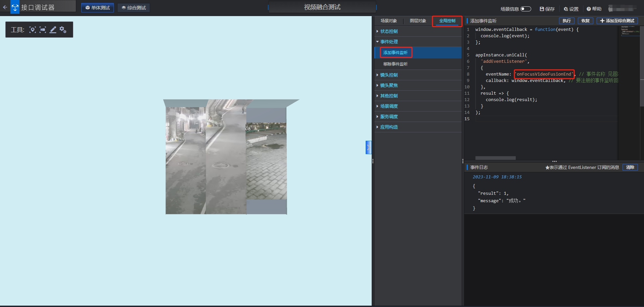Select the pencil edit tool
The width and height of the screenshot is (644, 307).
click(53, 30)
